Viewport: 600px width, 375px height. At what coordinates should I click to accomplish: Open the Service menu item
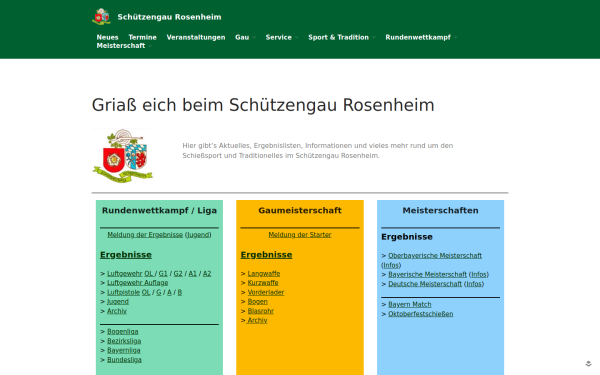pyautogui.click(x=279, y=37)
